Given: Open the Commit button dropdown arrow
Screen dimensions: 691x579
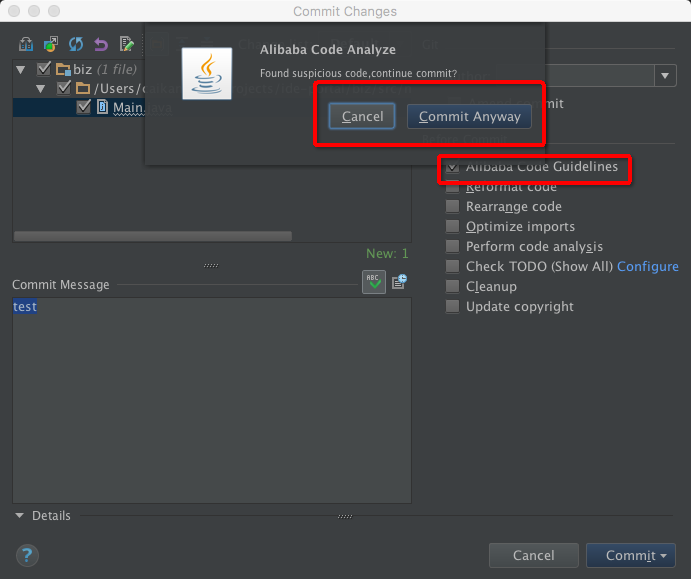Looking at the screenshot, I should (x=663, y=556).
